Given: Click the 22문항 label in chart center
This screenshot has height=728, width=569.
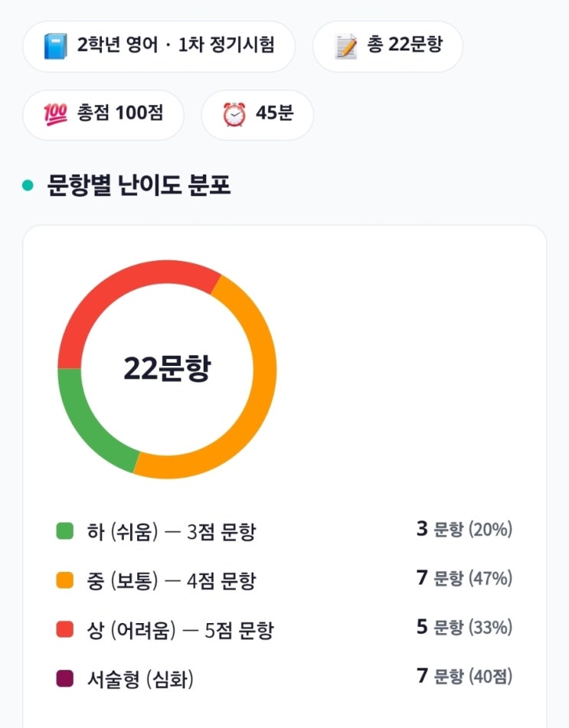Looking at the screenshot, I should [167, 370].
